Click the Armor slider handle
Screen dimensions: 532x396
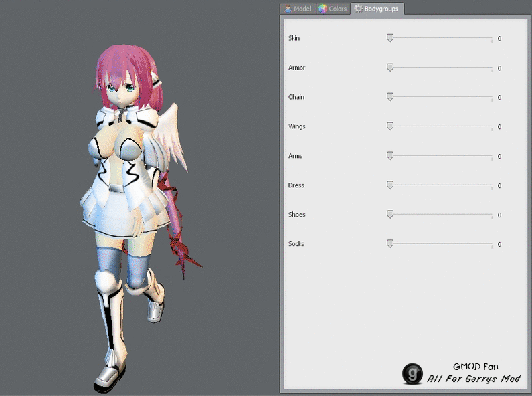coord(390,68)
